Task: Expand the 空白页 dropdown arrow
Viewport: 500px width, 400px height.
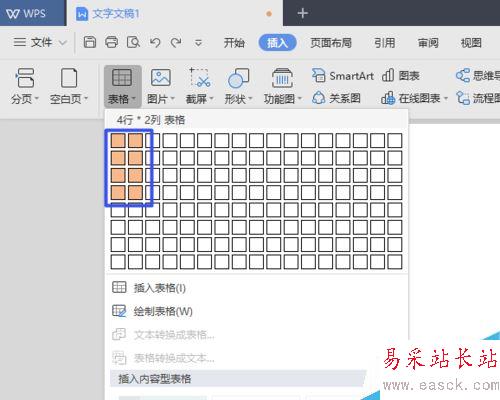Action: (x=86, y=99)
